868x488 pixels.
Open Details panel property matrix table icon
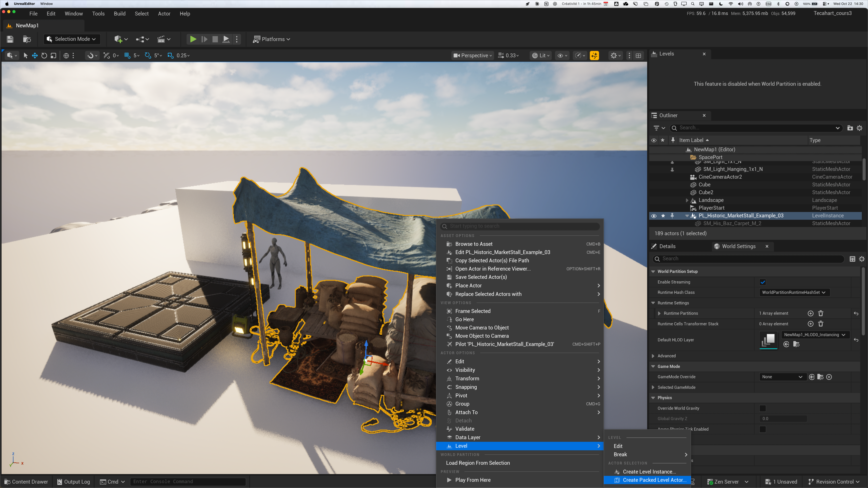click(853, 259)
